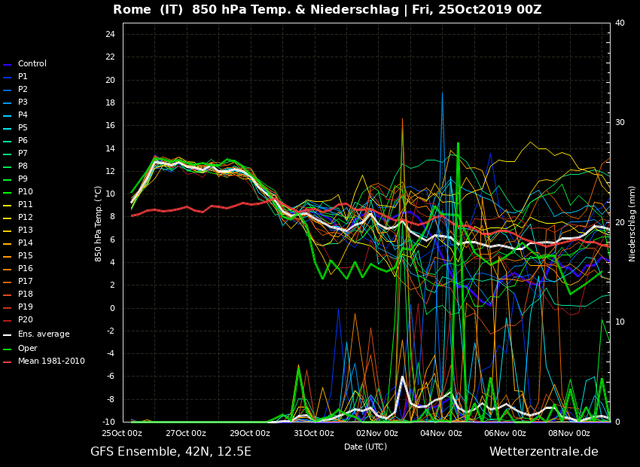Click the 25Oct 00z date tick label

122,433
